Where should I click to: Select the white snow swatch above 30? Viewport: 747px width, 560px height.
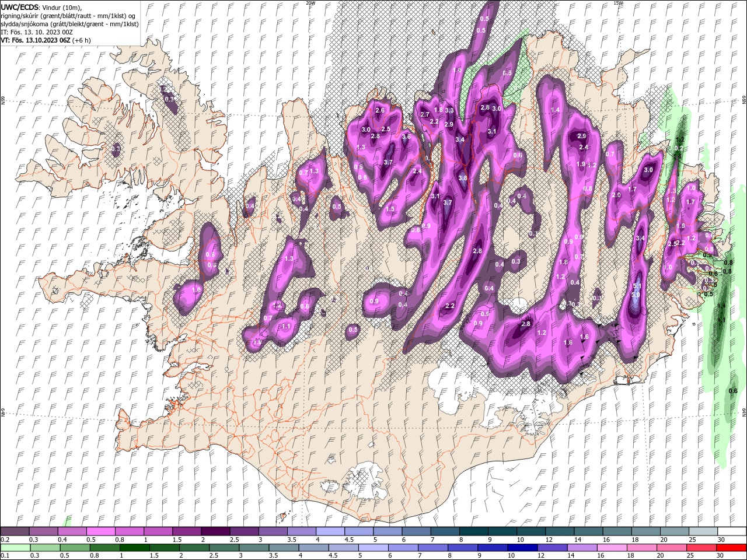point(731,531)
